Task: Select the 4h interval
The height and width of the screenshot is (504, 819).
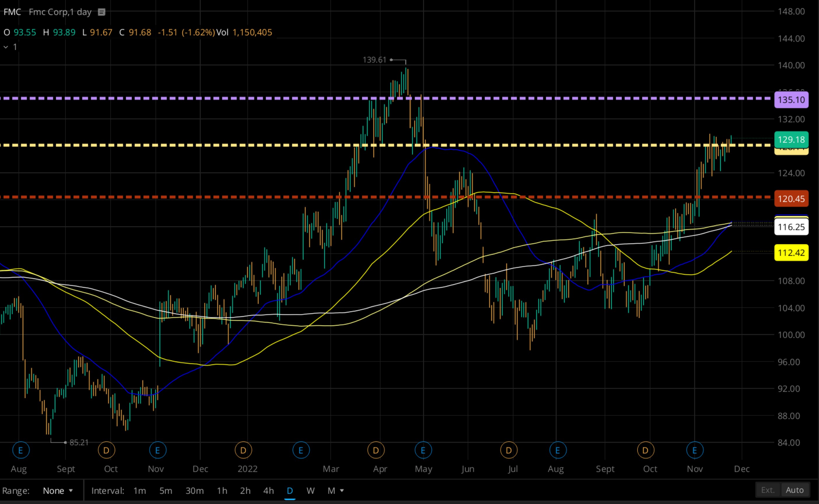Action: tap(268, 491)
